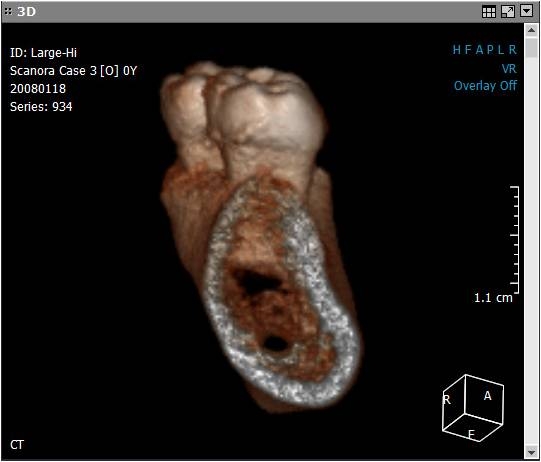
Task: Open the grid layout icon in 3D title bar
Action: pyautogui.click(x=489, y=12)
